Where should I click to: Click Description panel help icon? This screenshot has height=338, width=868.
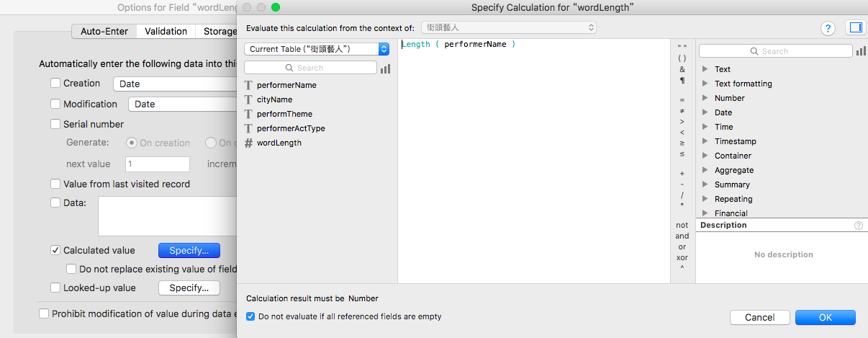point(858,225)
